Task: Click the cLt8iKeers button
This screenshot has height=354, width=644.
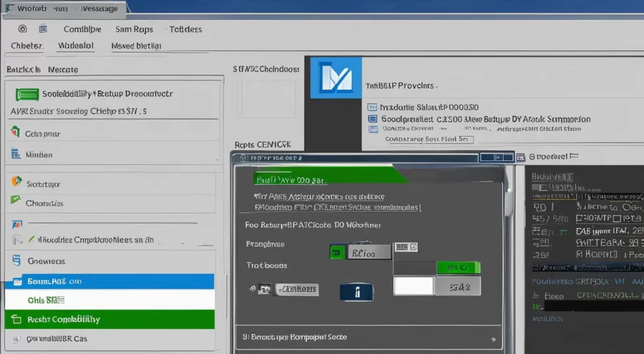Action: (297, 289)
